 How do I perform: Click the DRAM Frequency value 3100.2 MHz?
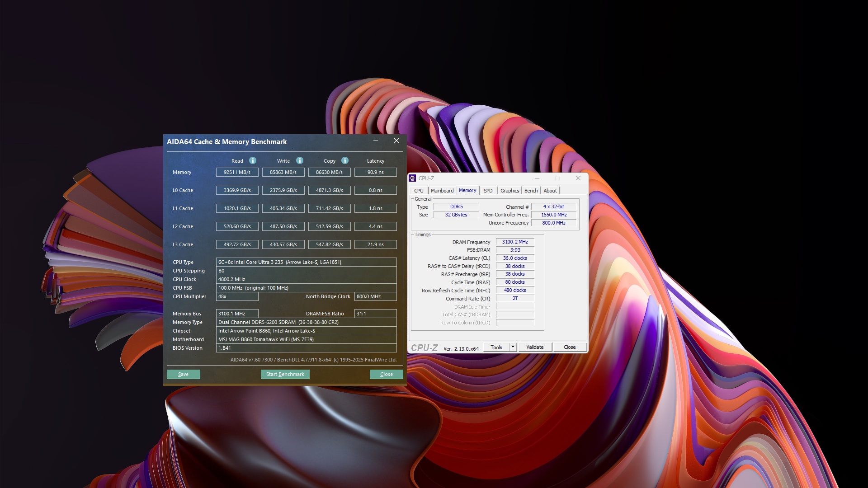click(x=515, y=242)
